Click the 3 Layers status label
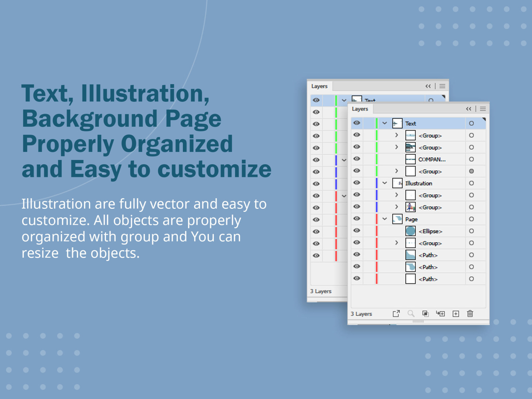This screenshot has height=399, width=532. [361, 314]
